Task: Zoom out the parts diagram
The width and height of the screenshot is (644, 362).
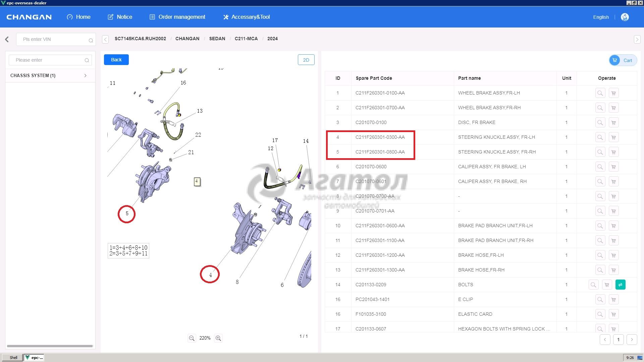Action: tap(192, 338)
